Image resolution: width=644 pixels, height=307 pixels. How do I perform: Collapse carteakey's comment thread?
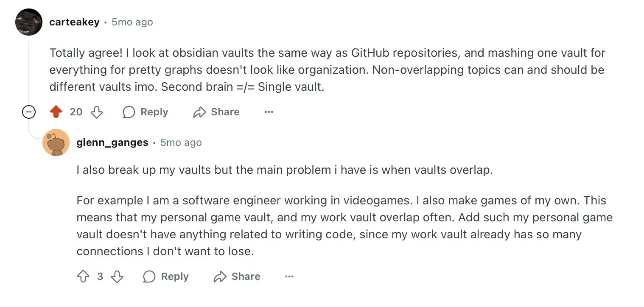29,112
